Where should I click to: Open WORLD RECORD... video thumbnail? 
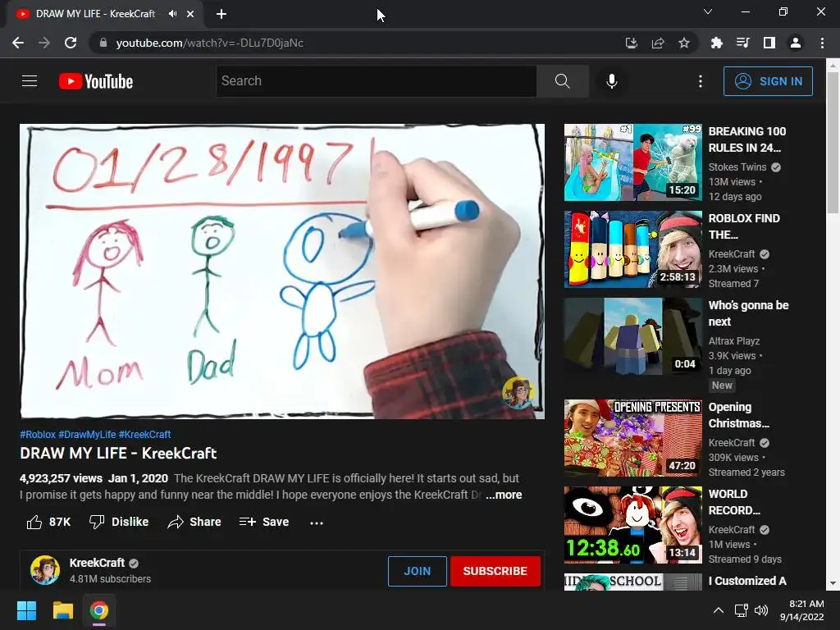[x=632, y=525]
